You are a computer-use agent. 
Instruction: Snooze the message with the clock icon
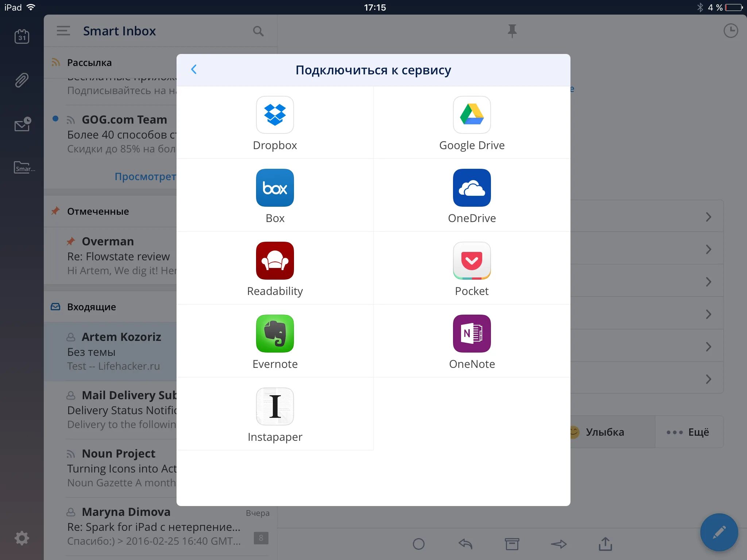pos(731,31)
